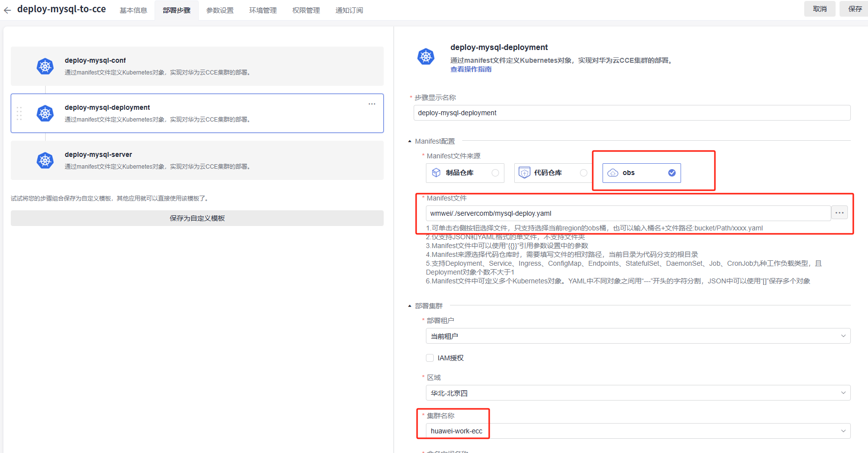Click the Kubernetes icon of deploy-mysql-conf step
Viewport: 868px width, 453px height.
tap(45, 66)
